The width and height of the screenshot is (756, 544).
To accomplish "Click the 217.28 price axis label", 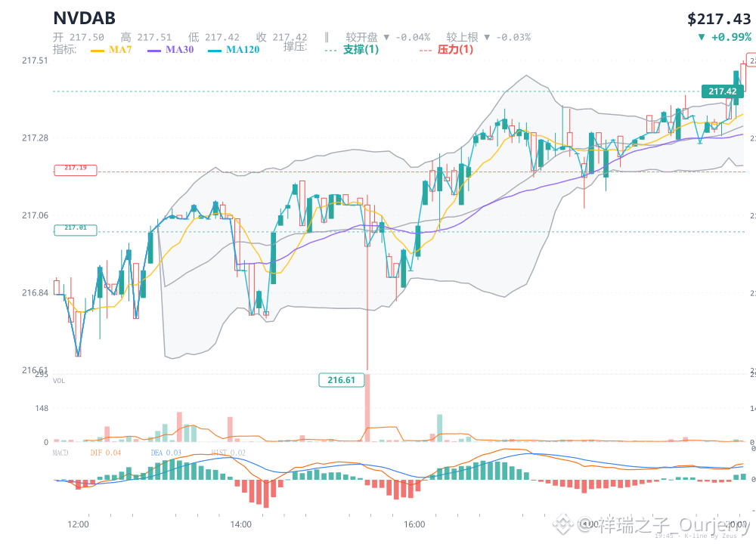I will click(x=35, y=138).
